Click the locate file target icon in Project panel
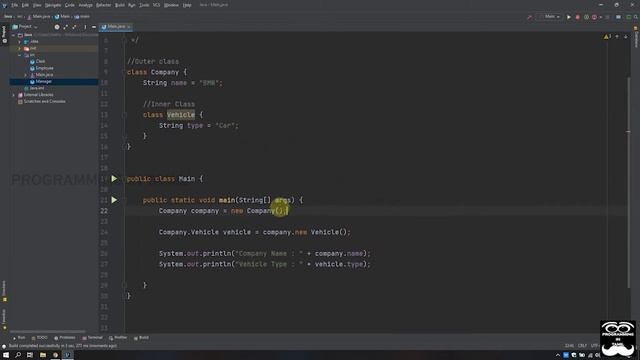Screen dimensions: 640x360 click(57, 27)
